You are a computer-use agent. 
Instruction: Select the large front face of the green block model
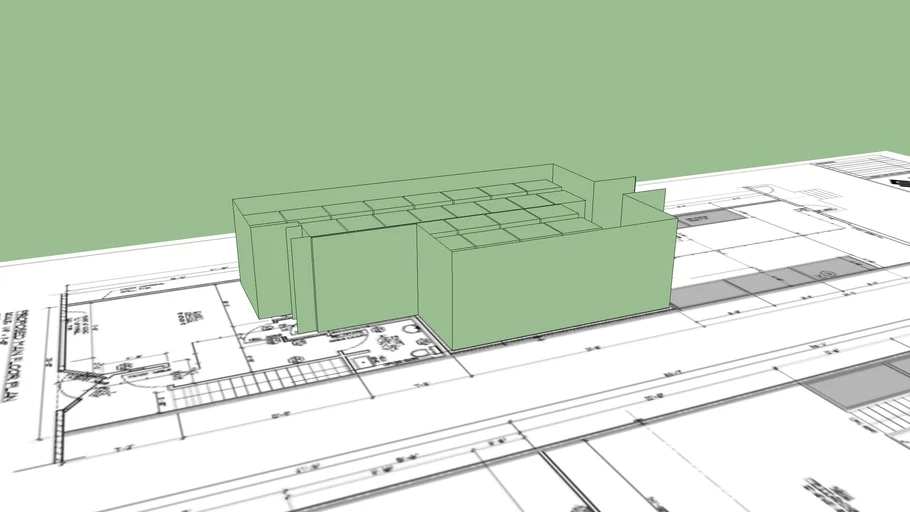563,284
